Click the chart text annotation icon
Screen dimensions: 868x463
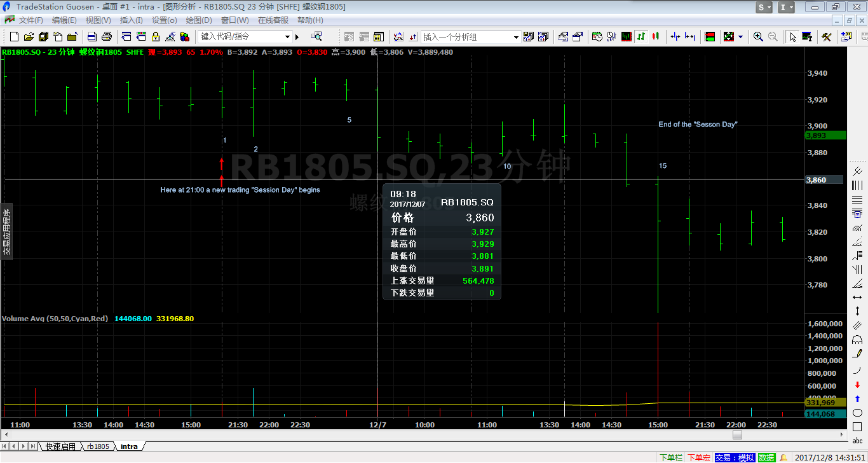point(807,37)
